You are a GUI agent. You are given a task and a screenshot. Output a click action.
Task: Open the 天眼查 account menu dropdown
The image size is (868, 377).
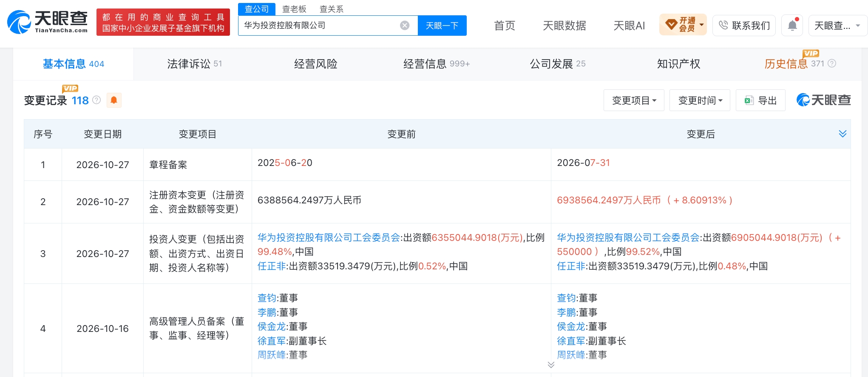coord(837,26)
